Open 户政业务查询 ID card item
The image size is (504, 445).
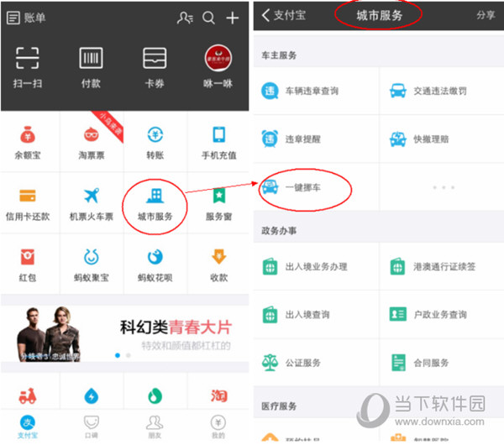[442, 315]
